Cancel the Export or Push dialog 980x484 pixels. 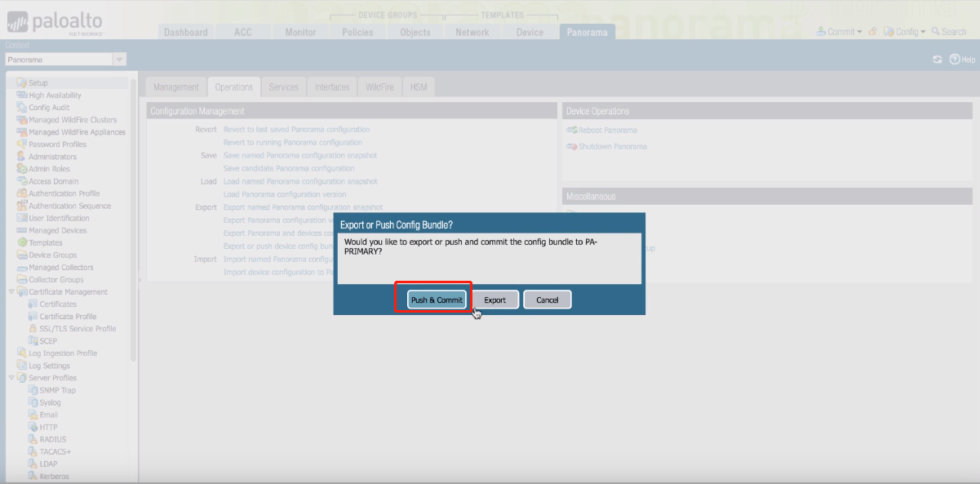(x=547, y=300)
